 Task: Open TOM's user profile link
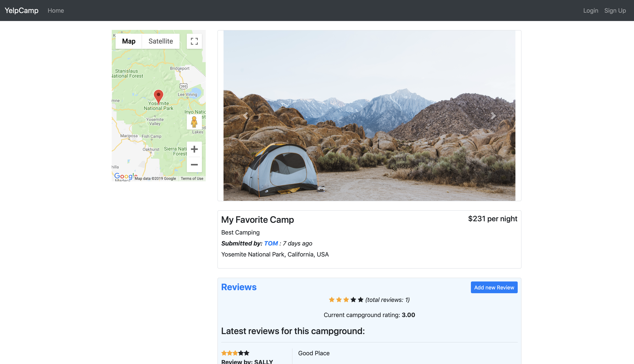[x=271, y=243]
